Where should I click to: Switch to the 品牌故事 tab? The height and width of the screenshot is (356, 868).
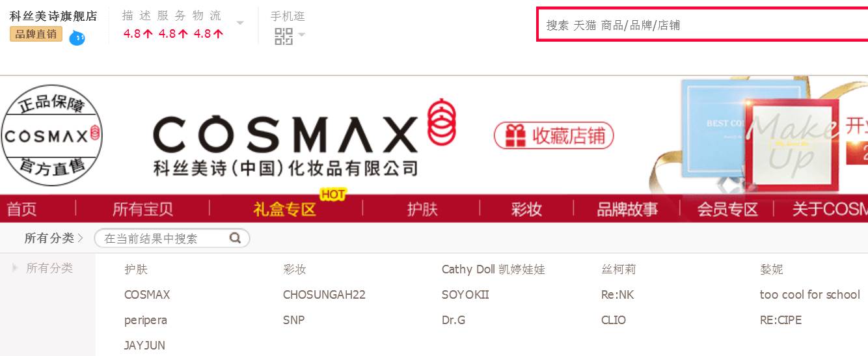pyautogui.click(x=627, y=209)
